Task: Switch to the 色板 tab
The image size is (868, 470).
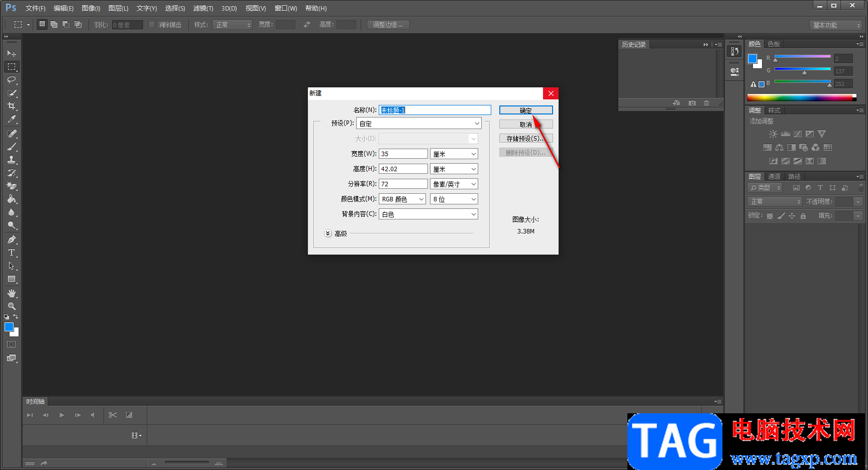Action: pos(774,44)
